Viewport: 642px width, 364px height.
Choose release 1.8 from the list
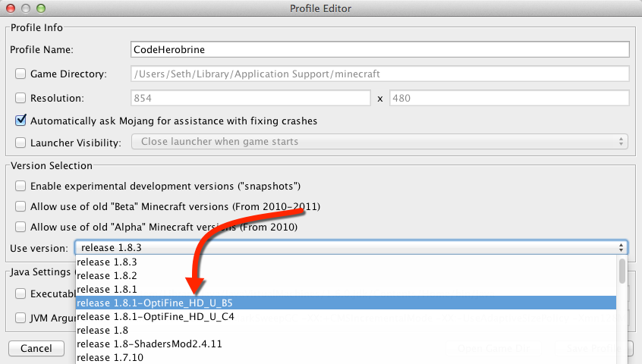[346, 330]
